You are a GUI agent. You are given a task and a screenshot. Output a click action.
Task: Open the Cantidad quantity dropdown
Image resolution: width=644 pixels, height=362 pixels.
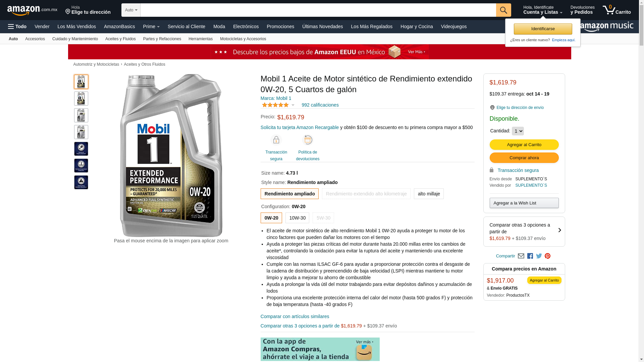tap(518, 131)
